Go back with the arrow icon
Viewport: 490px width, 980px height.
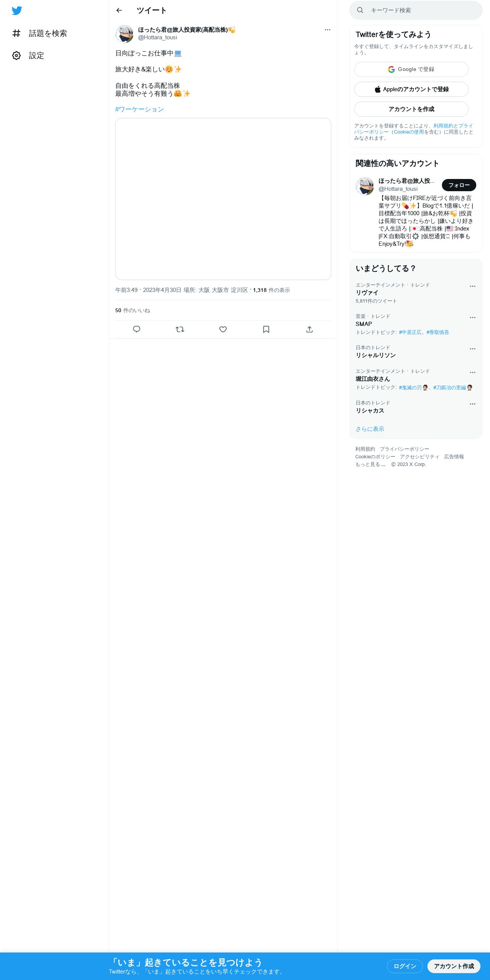pos(119,10)
